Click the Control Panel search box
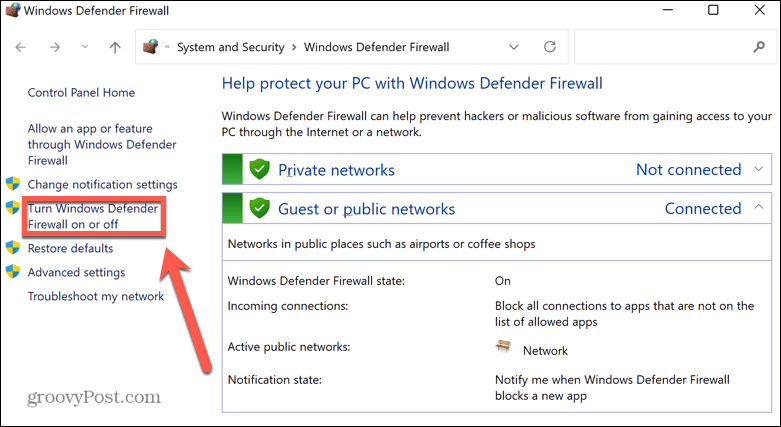Screen dimensions: 781x427 [x=676, y=47]
